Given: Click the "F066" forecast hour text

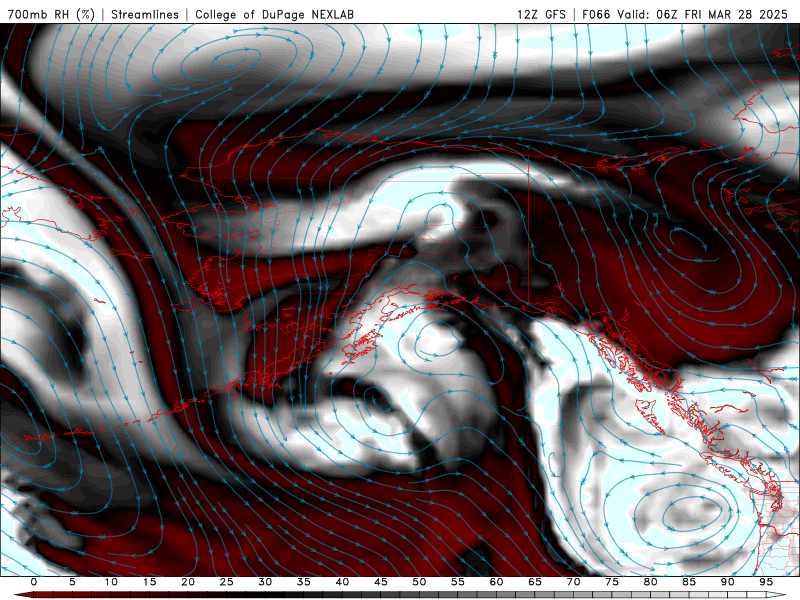Looking at the screenshot, I should pos(596,14).
